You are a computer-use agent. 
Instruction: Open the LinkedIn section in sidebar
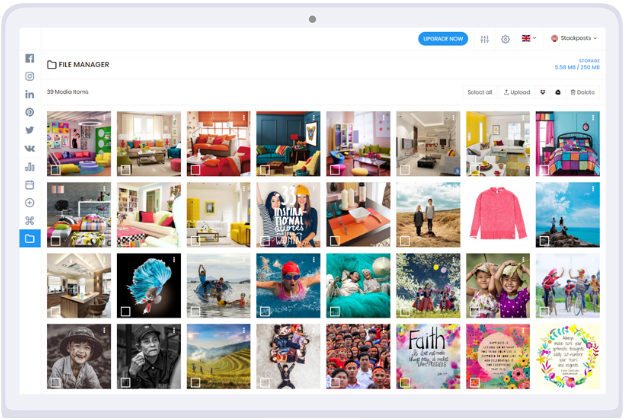pos(30,94)
